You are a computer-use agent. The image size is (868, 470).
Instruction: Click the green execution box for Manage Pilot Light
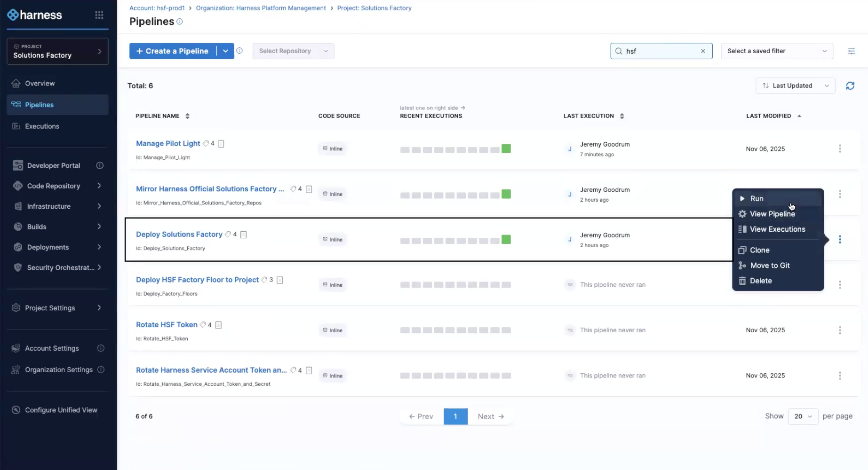pyautogui.click(x=506, y=149)
